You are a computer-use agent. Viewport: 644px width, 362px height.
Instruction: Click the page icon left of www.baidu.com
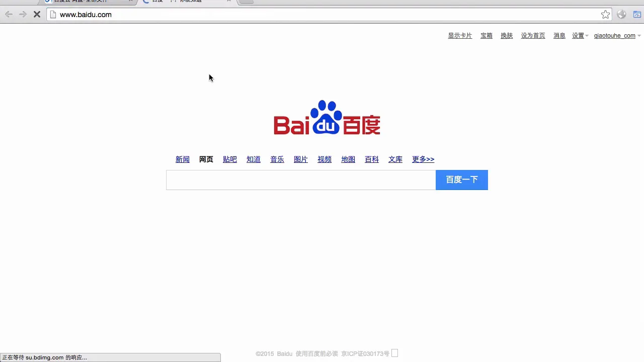[x=53, y=15]
